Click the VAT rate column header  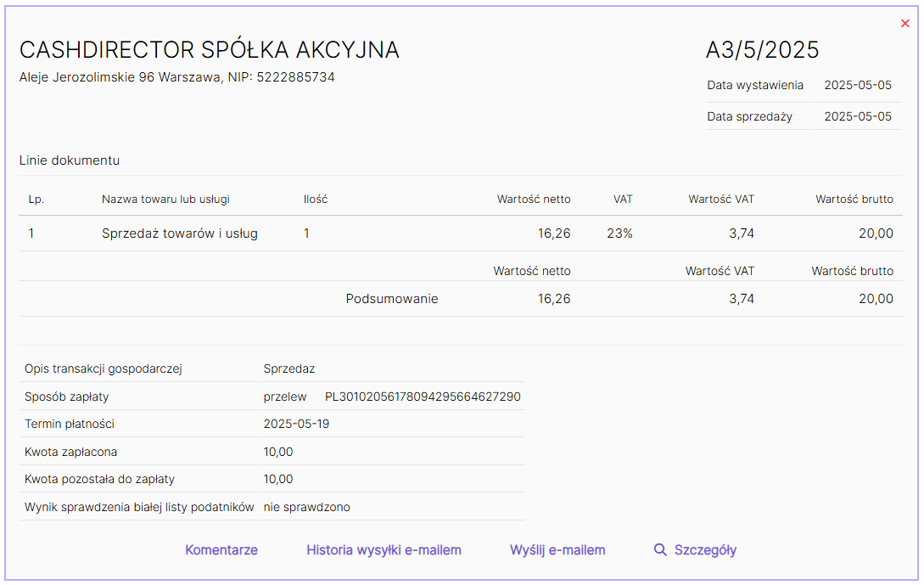623,200
